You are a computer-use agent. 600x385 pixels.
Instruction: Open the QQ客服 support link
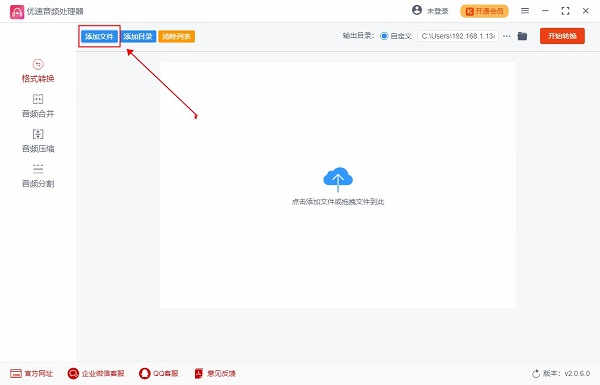(159, 373)
